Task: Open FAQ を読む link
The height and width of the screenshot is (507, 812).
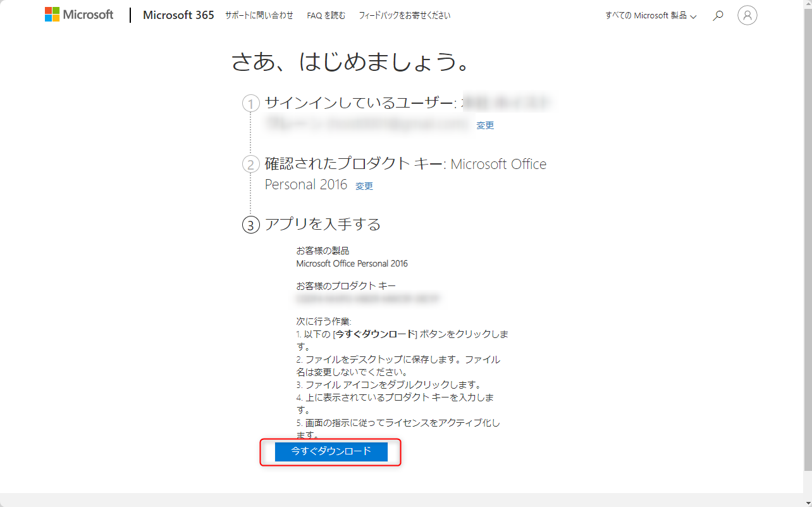Action: tap(326, 16)
